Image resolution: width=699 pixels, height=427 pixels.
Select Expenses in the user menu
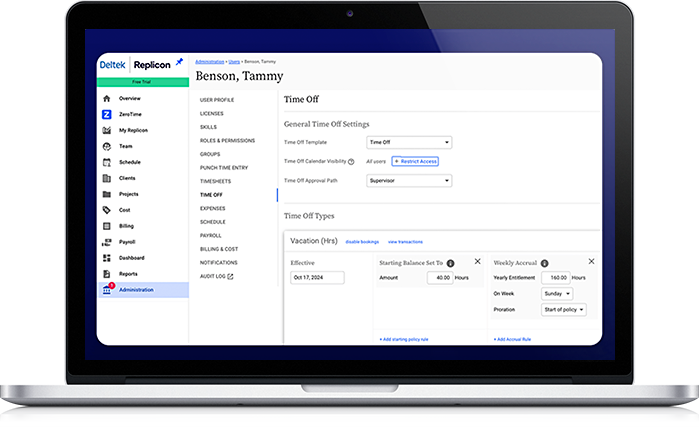point(213,209)
